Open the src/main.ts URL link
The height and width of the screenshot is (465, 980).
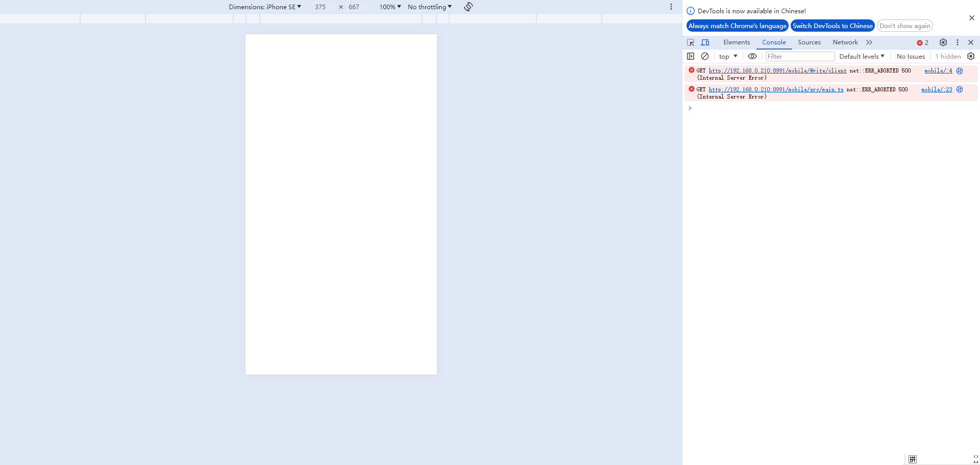776,90
